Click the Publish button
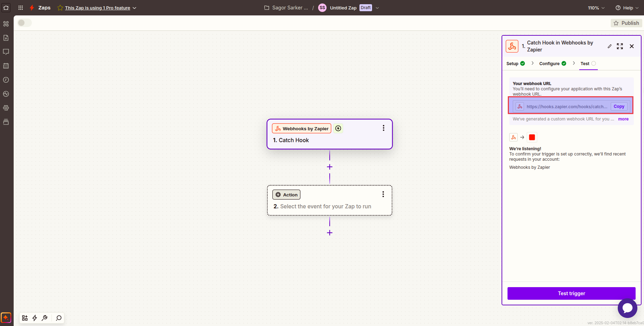This screenshot has width=644, height=326. [626, 23]
